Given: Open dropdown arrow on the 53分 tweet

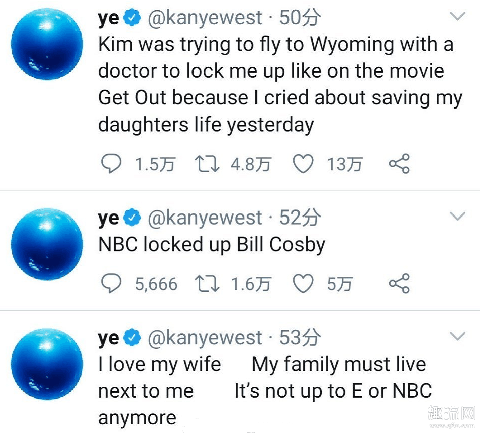Looking at the screenshot, I should (x=457, y=336).
